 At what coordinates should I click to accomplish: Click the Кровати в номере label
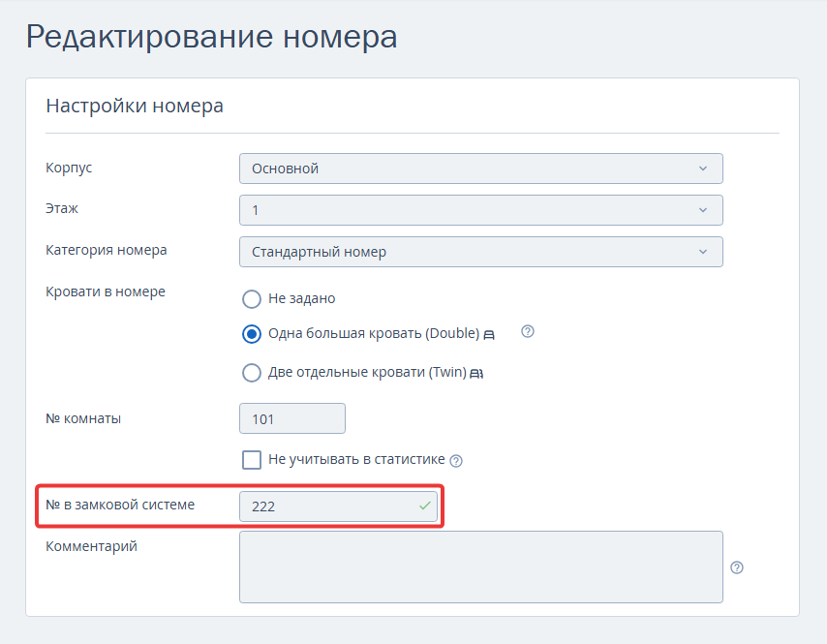(x=106, y=291)
